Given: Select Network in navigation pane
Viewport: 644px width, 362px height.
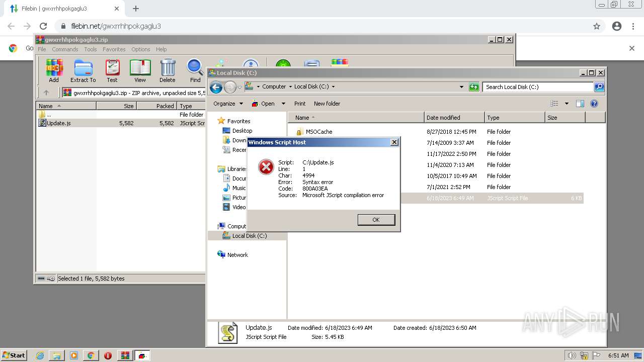Looking at the screenshot, I should pos(237,255).
